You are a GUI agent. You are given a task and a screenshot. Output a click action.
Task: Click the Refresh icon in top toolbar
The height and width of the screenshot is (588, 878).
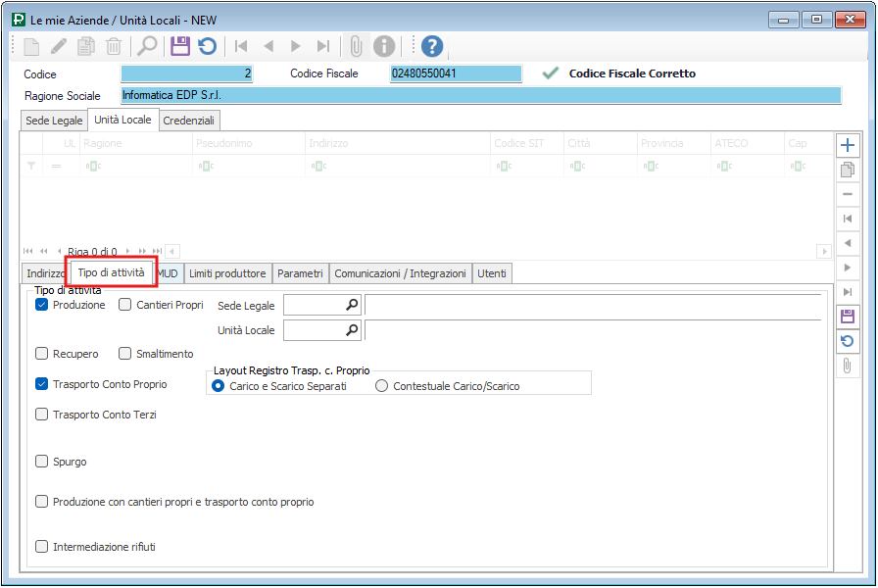[x=207, y=46]
